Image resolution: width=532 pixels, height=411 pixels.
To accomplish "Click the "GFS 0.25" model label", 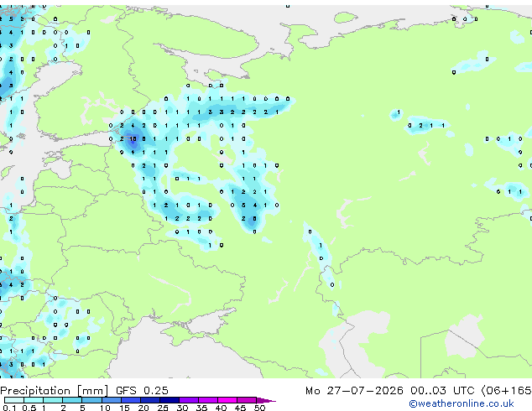I will pos(142,391).
